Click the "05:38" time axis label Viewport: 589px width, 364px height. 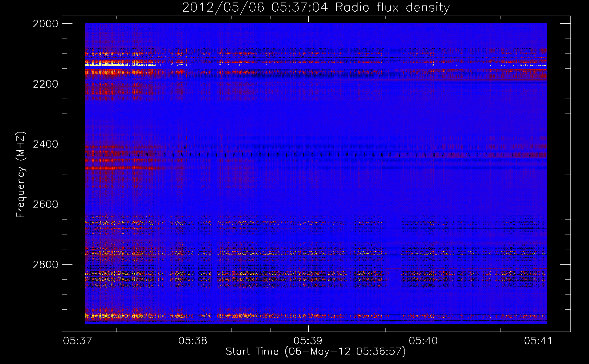click(193, 341)
